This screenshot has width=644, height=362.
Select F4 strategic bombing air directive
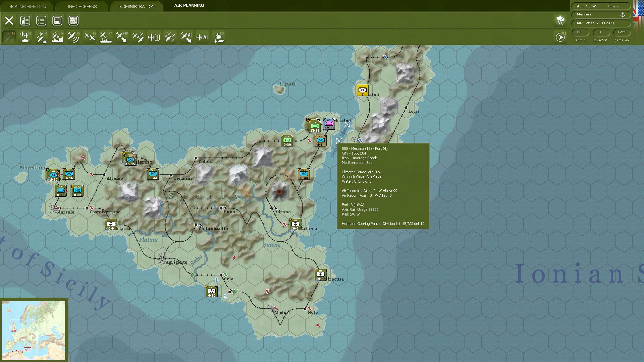pyautogui.click(x=57, y=37)
